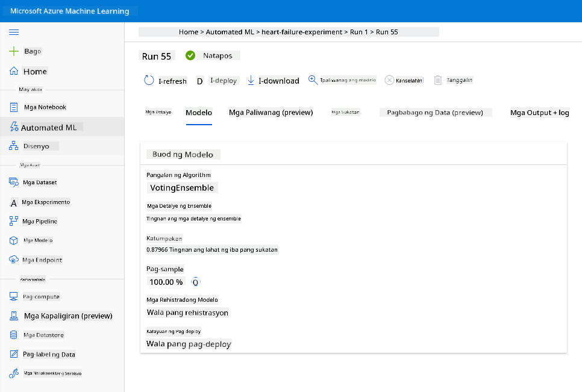Click the I-download arrow button
The width and height of the screenshot is (582, 392).
tap(273, 81)
